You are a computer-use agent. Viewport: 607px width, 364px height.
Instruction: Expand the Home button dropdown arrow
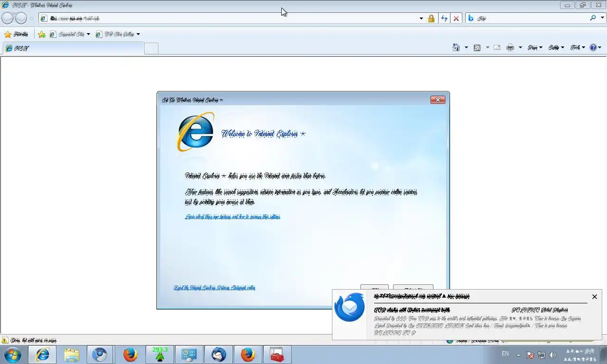point(466,47)
